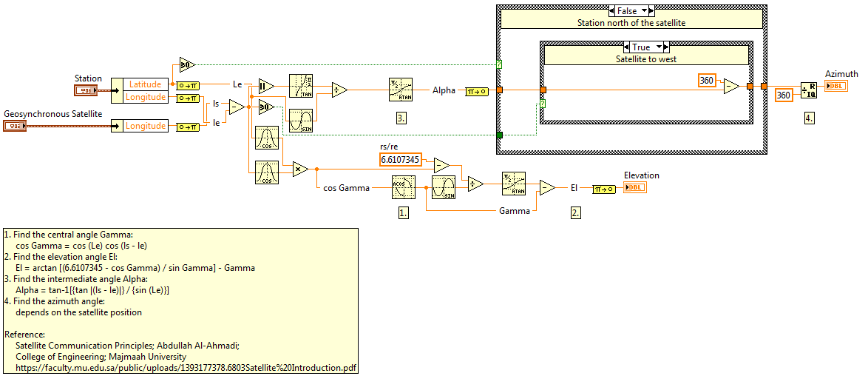Screen dimensions: 868x376
Task: Click the 'Satellite to west' subdiagram label
Action: point(646,58)
